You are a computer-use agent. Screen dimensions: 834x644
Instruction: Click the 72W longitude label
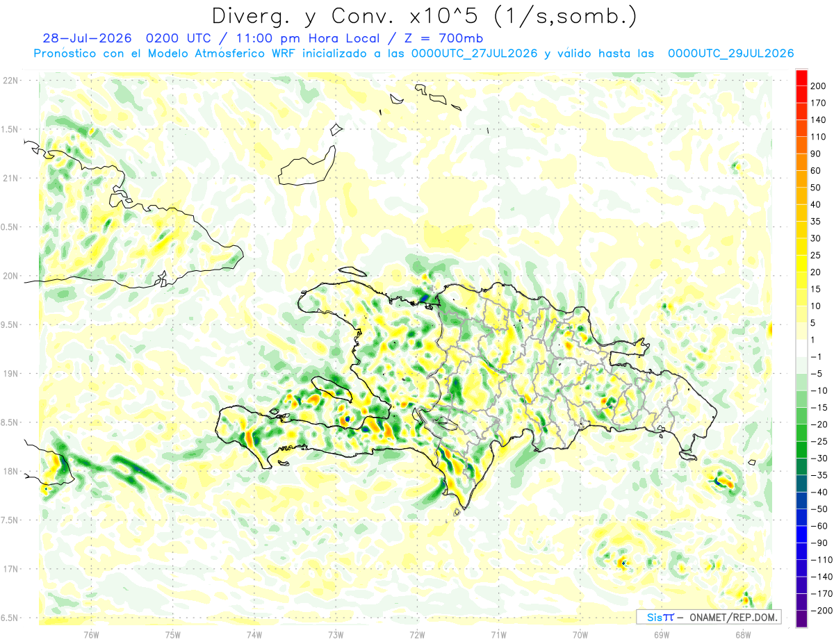coord(417,634)
